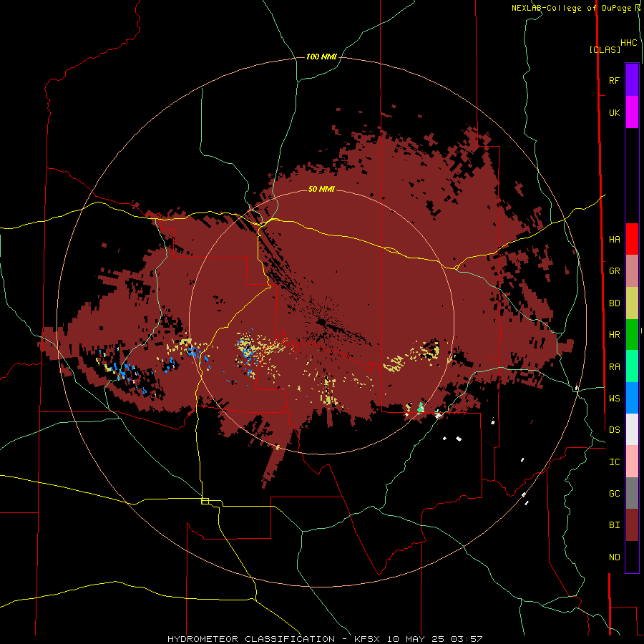Click the purple RF legend color swatch

point(632,80)
